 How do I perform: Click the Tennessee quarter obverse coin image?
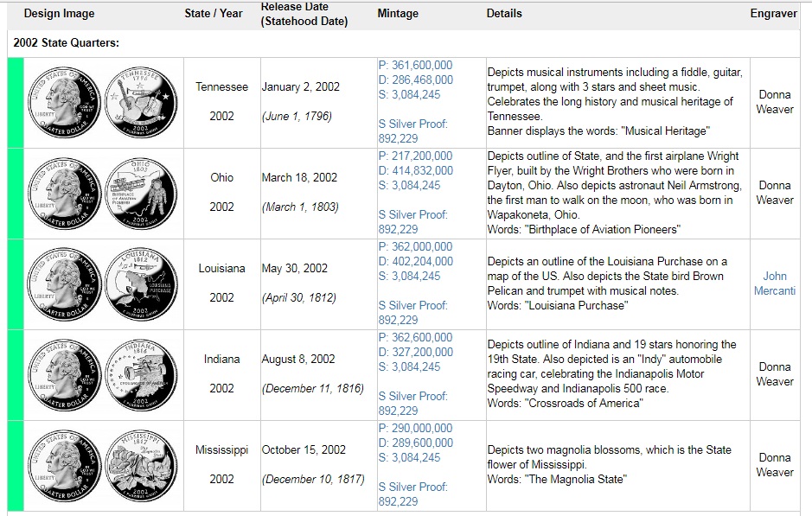64,103
